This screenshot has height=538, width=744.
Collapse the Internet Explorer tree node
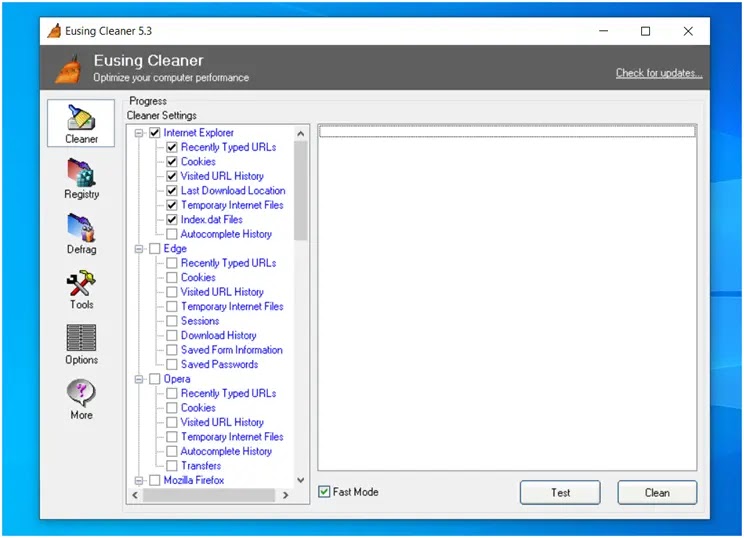[x=139, y=133]
